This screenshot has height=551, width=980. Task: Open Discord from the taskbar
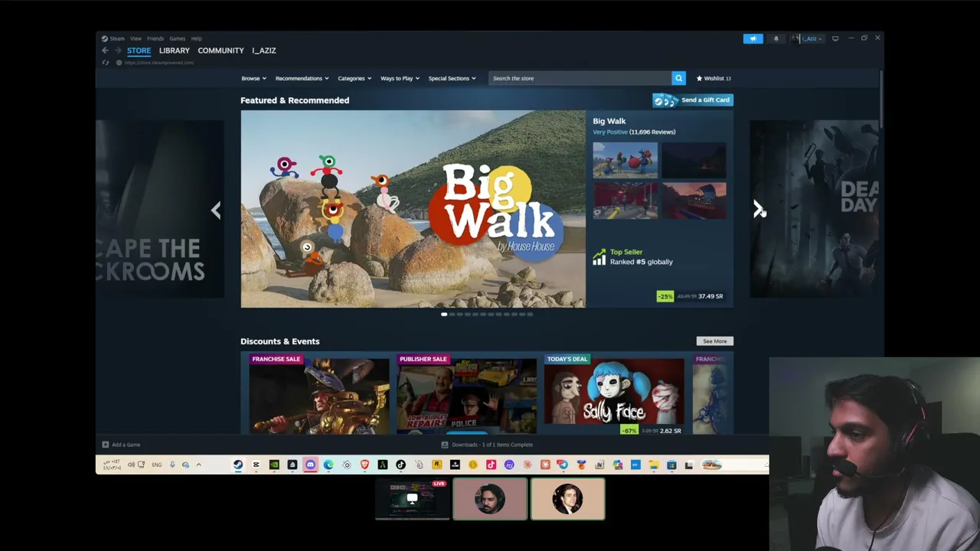[310, 465]
